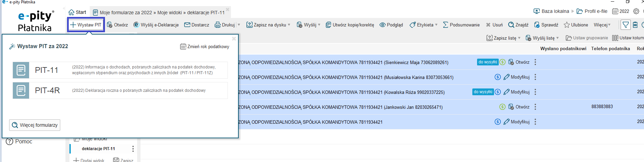Screen dimensions: 644x162
Task: Click the Wystaw PIT button
Action: click(86, 25)
